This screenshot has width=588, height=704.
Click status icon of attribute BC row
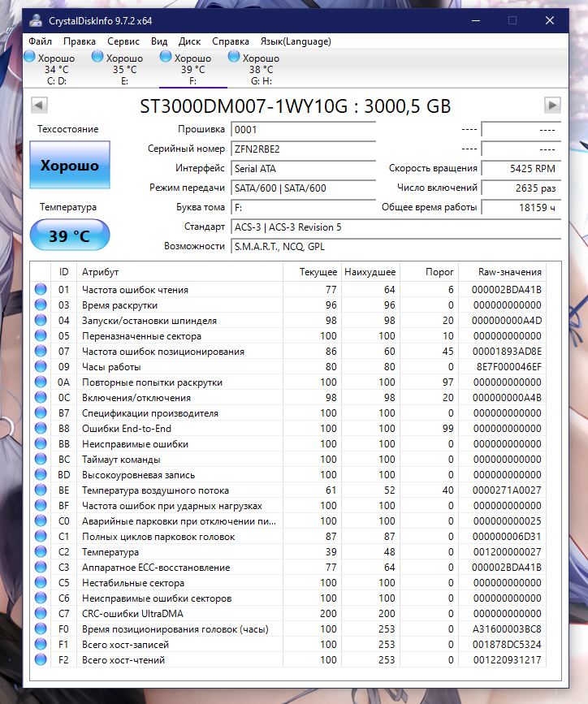41,459
